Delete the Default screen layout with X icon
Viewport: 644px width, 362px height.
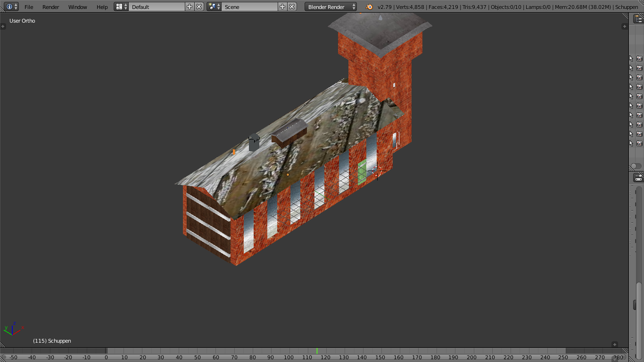[x=199, y=7]
